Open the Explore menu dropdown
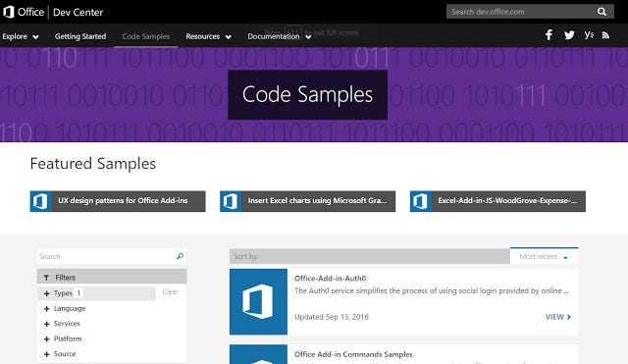Screen dimensions: 628x364 click(x=21, y=36)
